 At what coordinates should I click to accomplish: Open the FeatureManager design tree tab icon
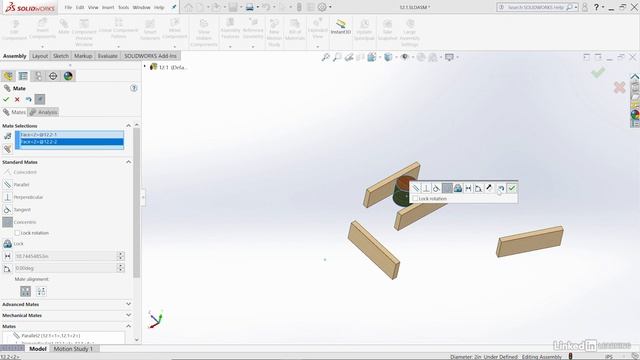(8, 76)
